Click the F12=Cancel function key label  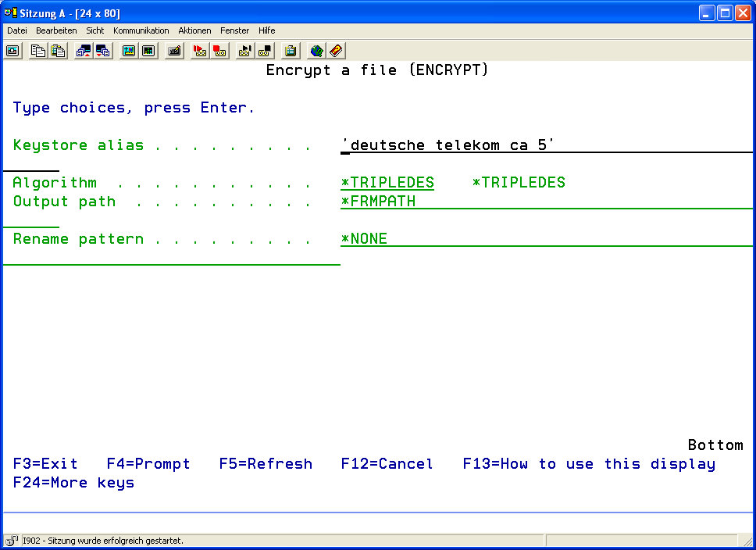click(x=387, y=464)
